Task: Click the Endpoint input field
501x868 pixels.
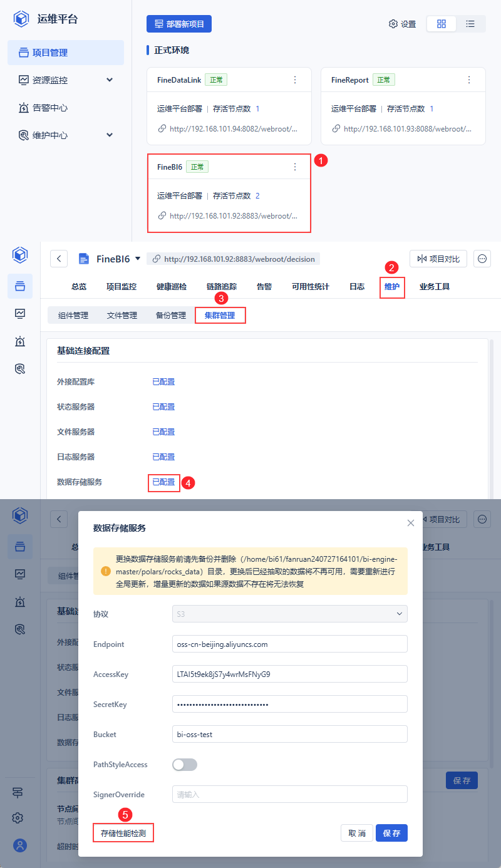Action: pyautogui.click(x=290, y=644)
